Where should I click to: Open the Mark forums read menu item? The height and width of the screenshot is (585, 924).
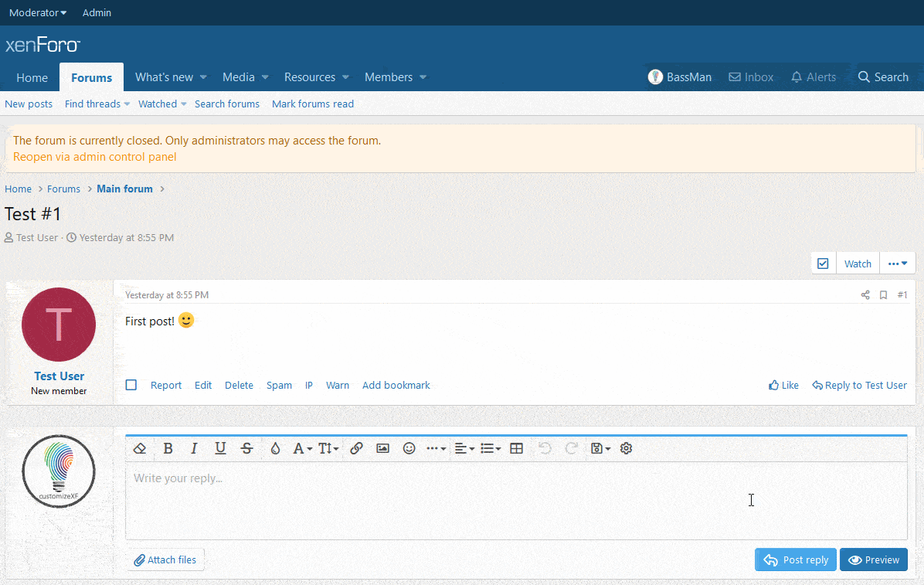pos(313,104)
